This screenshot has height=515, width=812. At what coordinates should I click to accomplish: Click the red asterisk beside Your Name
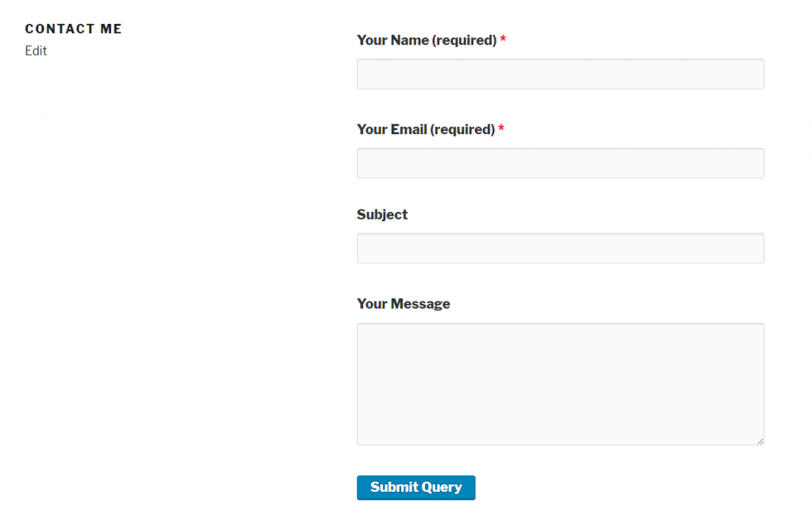[504, 40]
